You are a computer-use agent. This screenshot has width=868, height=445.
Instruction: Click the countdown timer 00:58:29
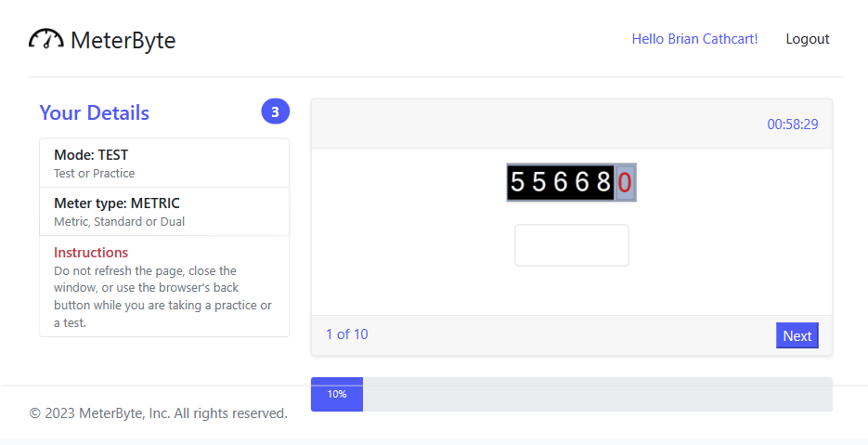point(792,124)
